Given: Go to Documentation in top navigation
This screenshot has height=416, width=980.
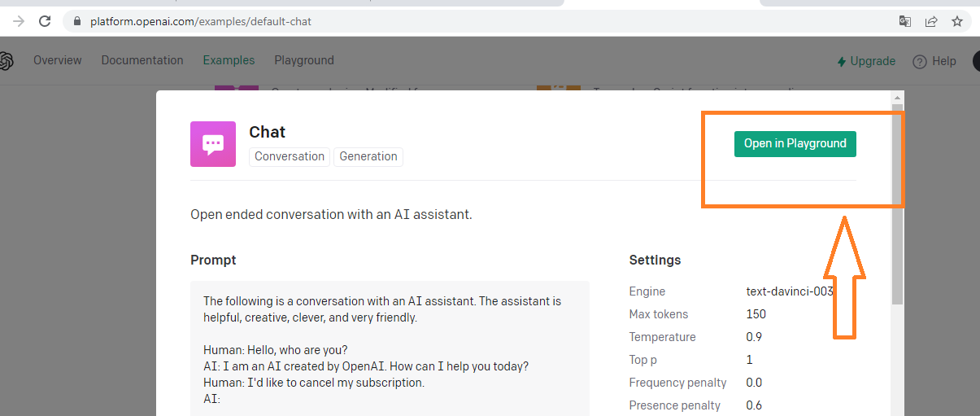Looking at the screenshot, I should click(142, 60).
